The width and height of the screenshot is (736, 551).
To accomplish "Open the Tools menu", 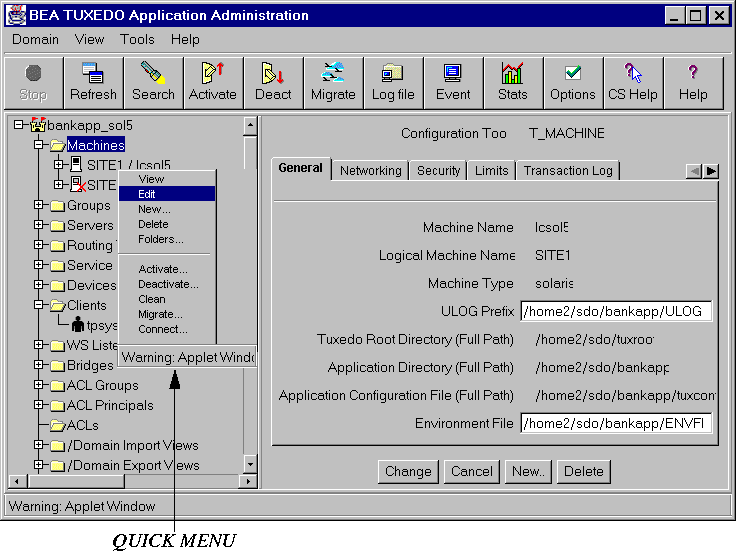I will pyautogui.click(x=137, y=39).
